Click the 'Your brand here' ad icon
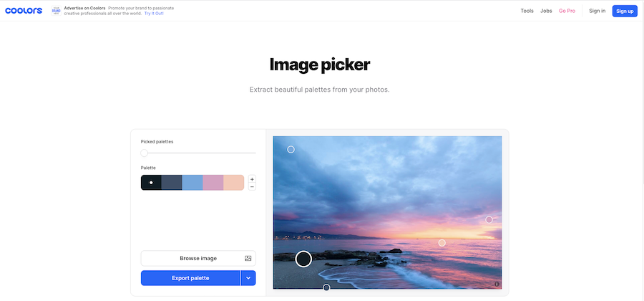 coord(57,11)
